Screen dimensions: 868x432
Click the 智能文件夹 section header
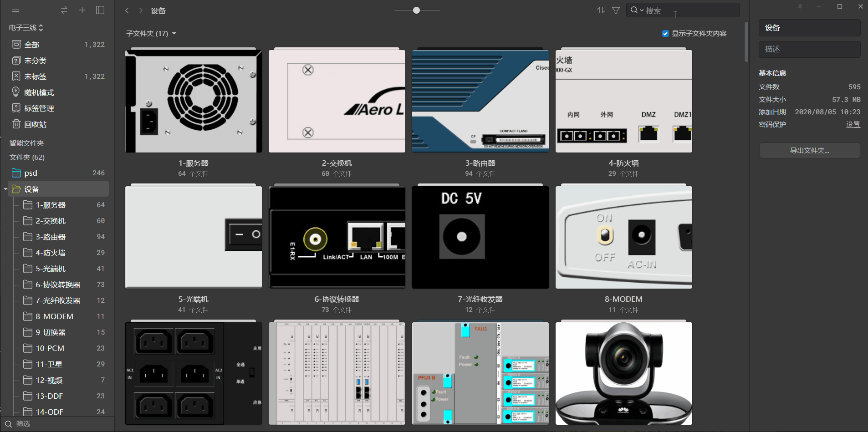click(27, 143)
